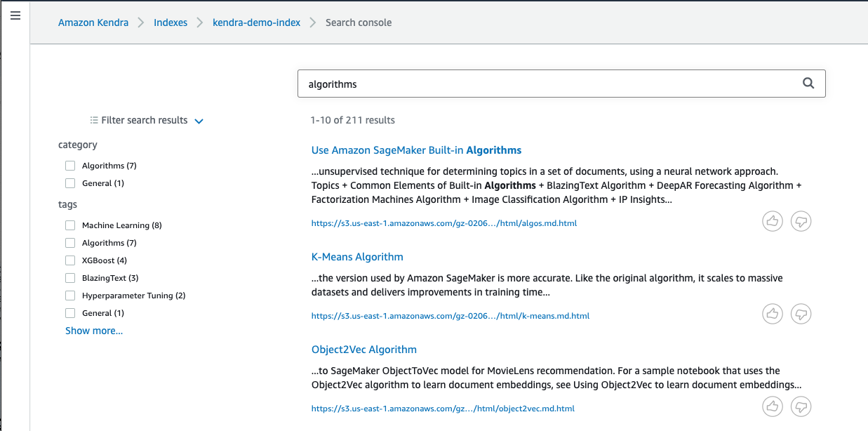This screenshot has width=868, height=431.
Task: Open the K-Means Algorithm result title
Action: [357, 257]
